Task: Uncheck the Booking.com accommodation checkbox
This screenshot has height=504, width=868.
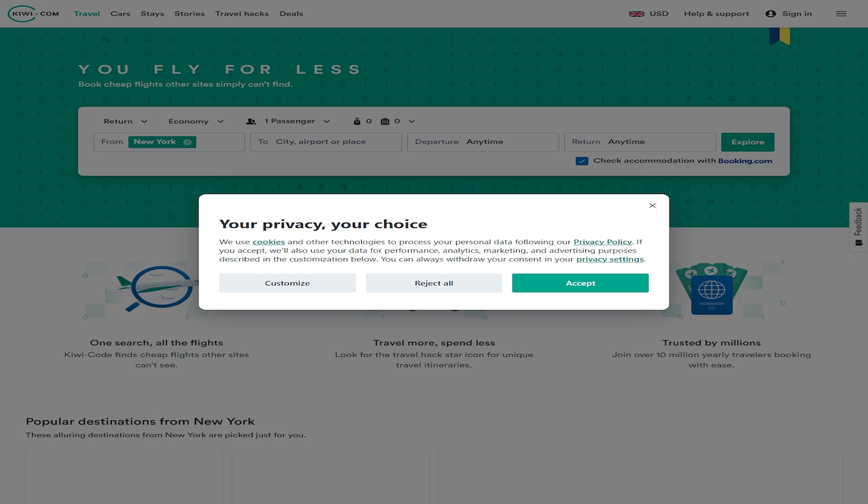Action: click(x=582, y=161)
